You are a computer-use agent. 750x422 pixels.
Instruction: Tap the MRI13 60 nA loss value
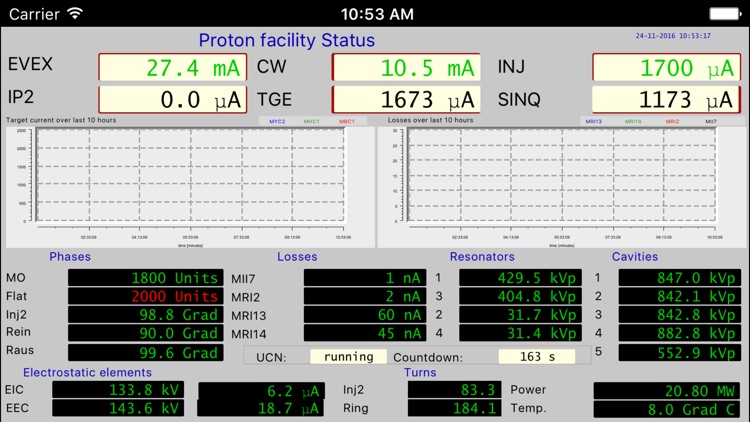tap(365, 314)
